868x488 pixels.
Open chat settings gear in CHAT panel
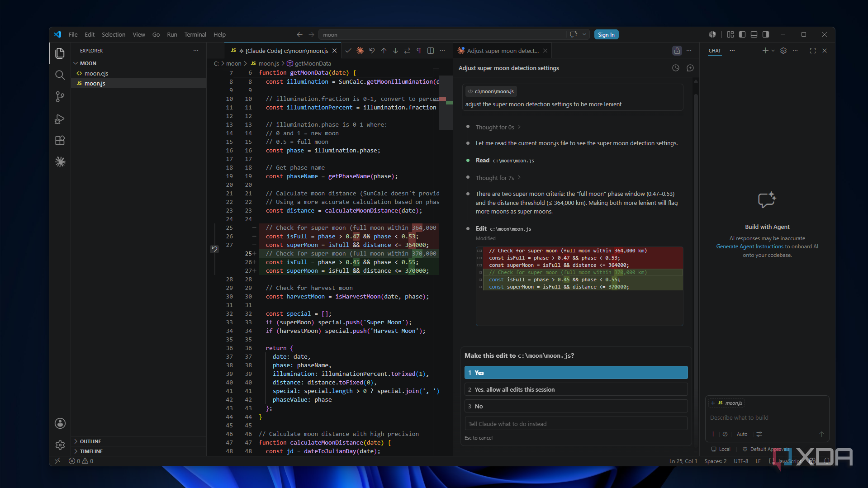[x=783, y=51]
